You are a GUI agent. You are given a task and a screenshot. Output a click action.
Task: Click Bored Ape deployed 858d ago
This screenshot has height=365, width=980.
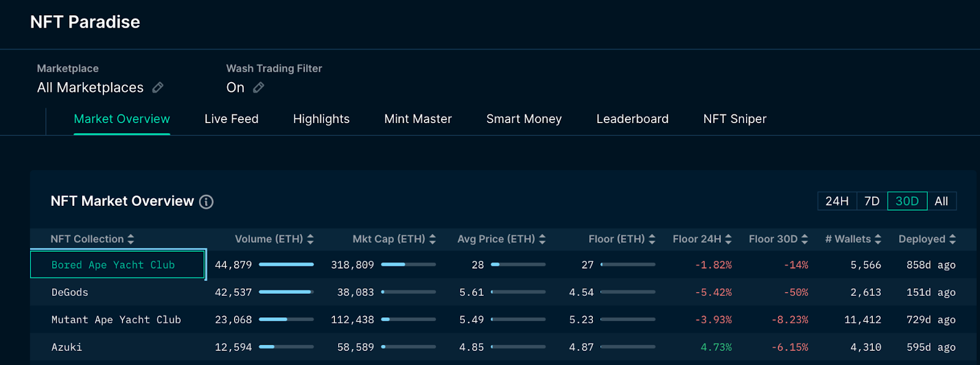[x=931, y=265]
